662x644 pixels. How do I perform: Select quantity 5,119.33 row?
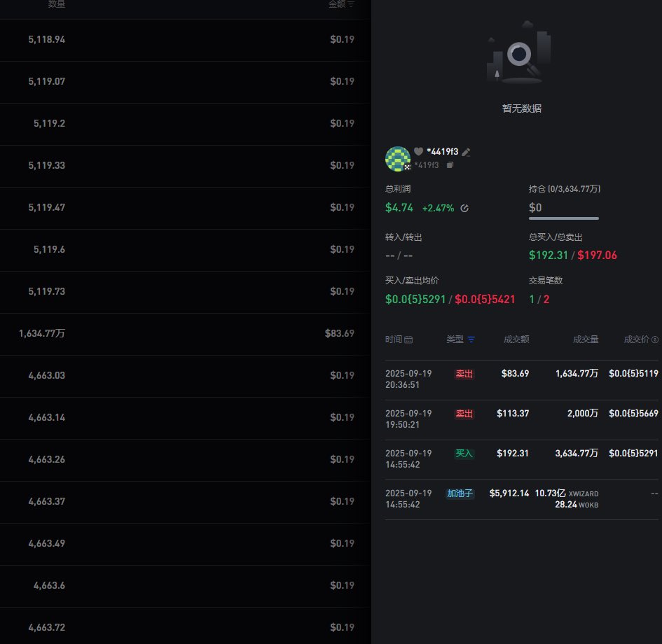(47, 165)
